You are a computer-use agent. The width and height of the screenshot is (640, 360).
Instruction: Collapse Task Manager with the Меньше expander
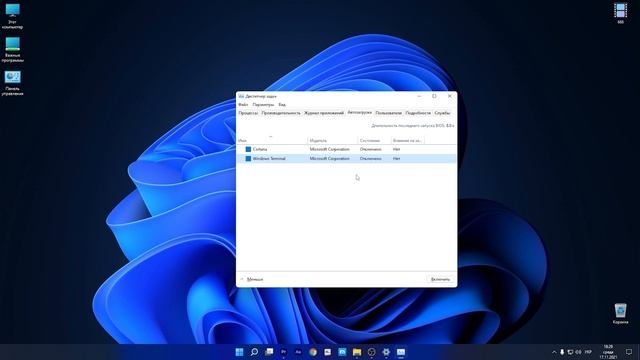coord(251,279)
